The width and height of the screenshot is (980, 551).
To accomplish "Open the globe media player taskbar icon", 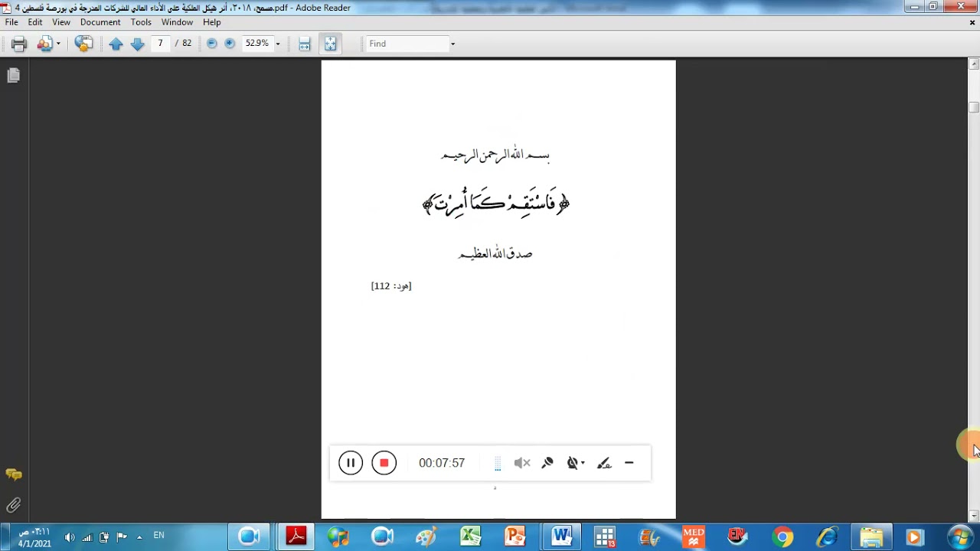I will click(338, 536).
